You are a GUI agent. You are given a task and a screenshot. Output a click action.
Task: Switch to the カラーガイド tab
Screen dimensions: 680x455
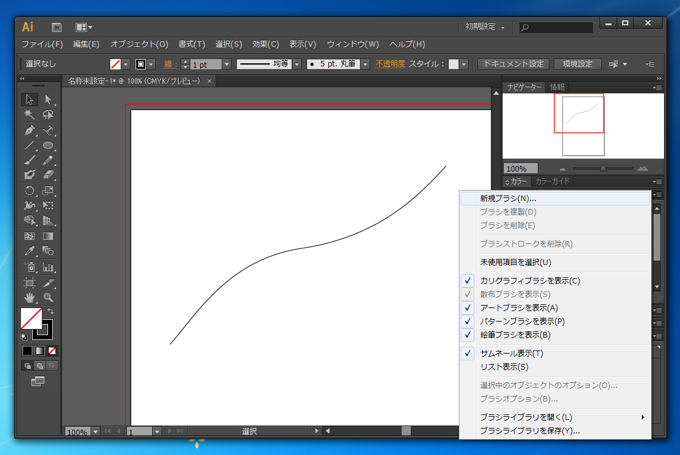pos(552,181)
